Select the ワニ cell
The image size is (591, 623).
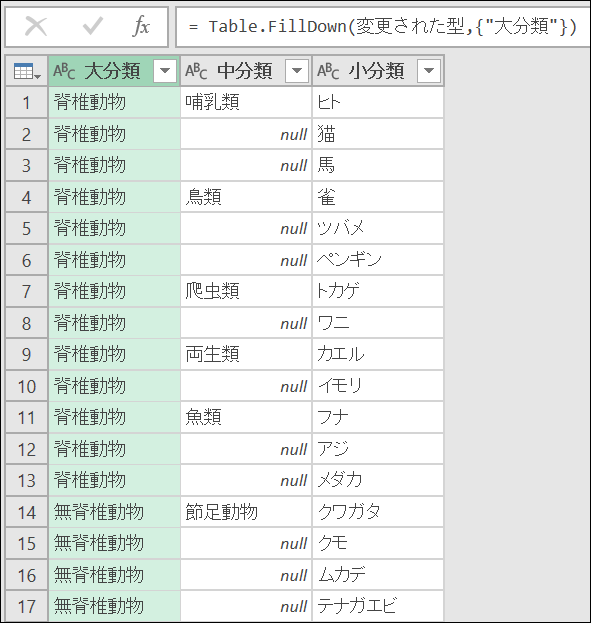pos(378,323)
